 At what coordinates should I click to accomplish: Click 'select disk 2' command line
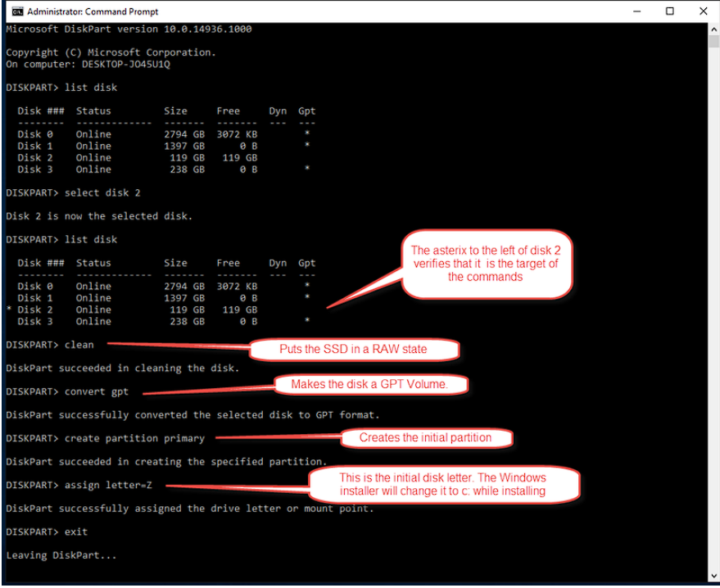click(x=74, y=193)
